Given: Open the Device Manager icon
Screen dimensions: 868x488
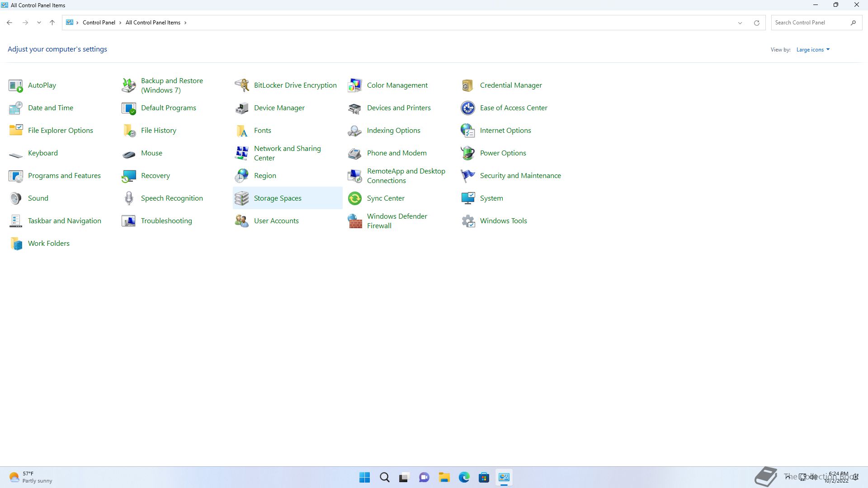Looking at the screenshot, I should click(242, 108).
